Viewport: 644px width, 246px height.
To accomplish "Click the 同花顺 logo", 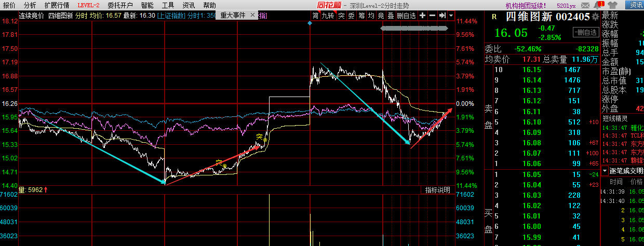I will pyautogui.click(x=329, y=5).
